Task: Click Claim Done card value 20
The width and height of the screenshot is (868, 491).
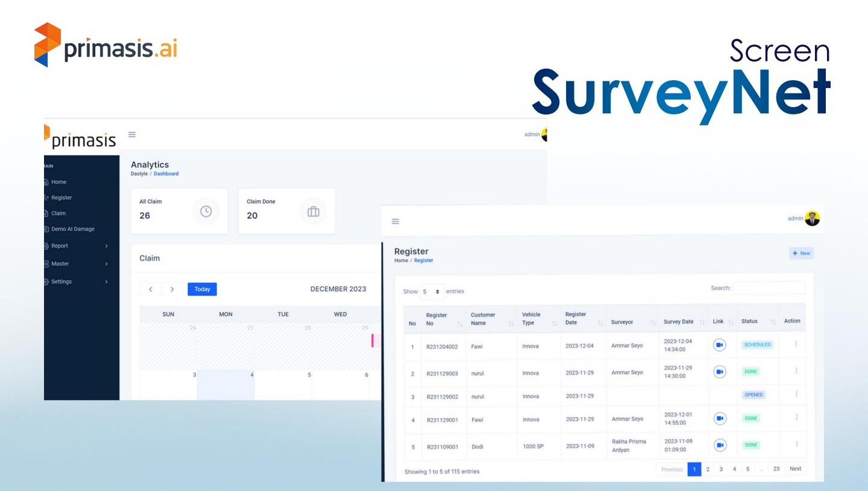Action: click(x=252, y=215)
